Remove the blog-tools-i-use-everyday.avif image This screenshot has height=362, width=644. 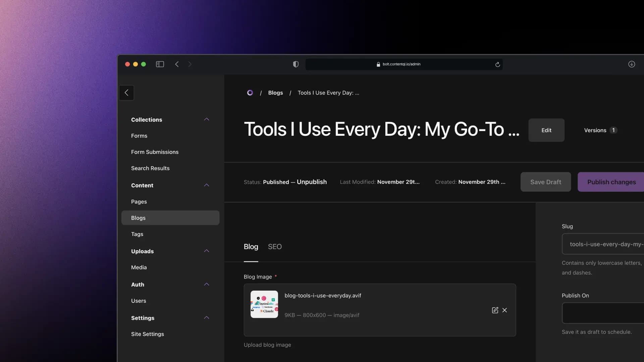(504, 310)
